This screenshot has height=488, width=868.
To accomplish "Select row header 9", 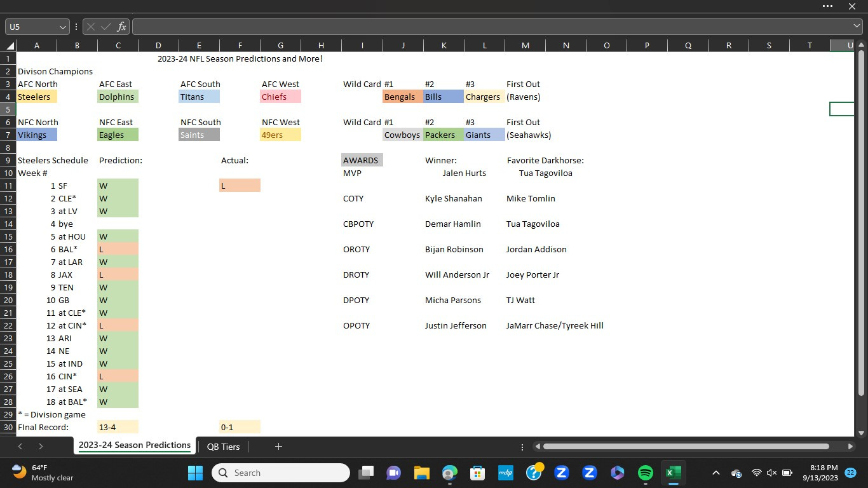I will [x=9, y=160].
